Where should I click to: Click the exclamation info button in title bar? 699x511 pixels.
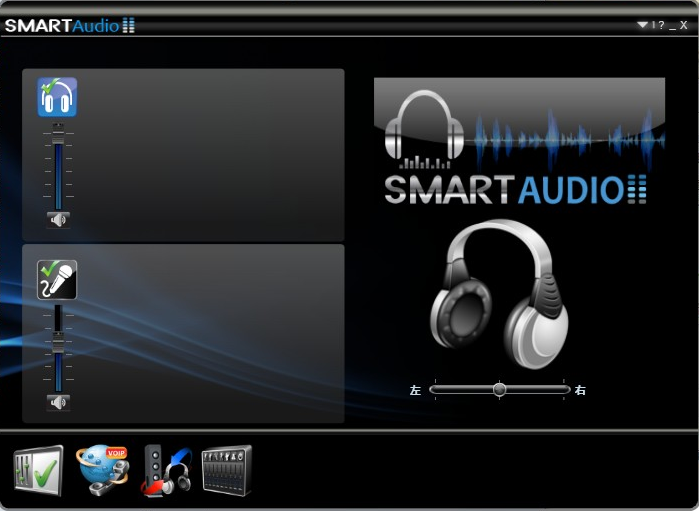click(x=653, y=25)
